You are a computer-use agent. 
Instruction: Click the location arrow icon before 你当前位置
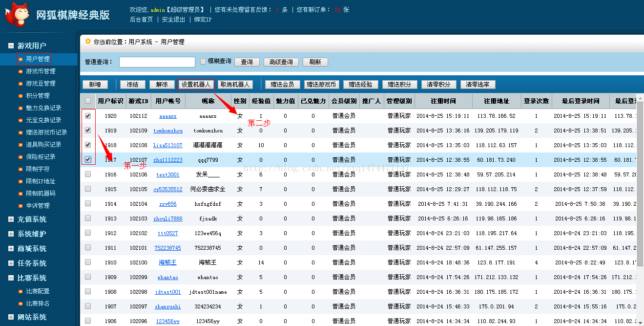click(x=88, y=42)
